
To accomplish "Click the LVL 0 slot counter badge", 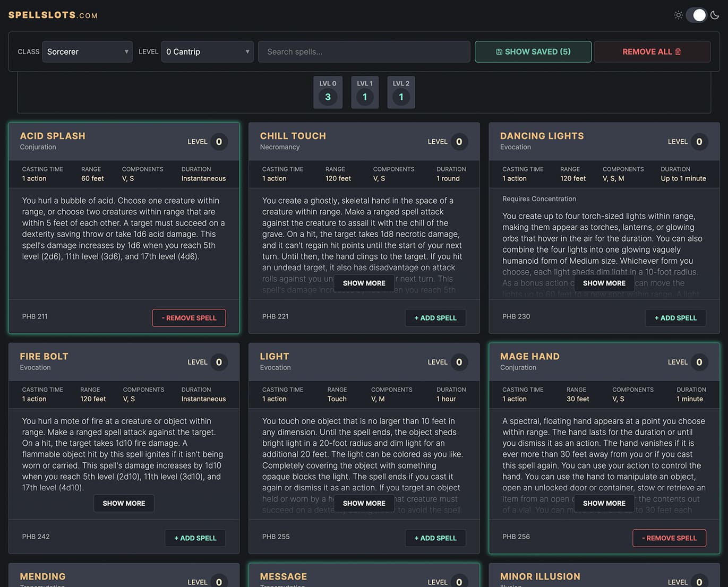I will click(x=328, y=92).
